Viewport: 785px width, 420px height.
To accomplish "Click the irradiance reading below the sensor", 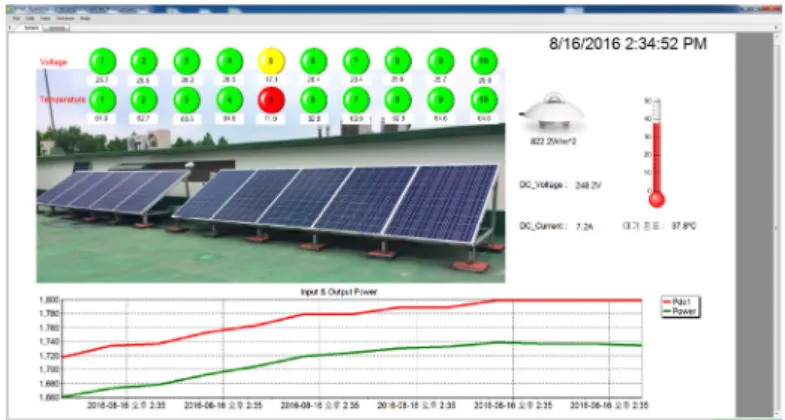I will click(x=553, y=142).
